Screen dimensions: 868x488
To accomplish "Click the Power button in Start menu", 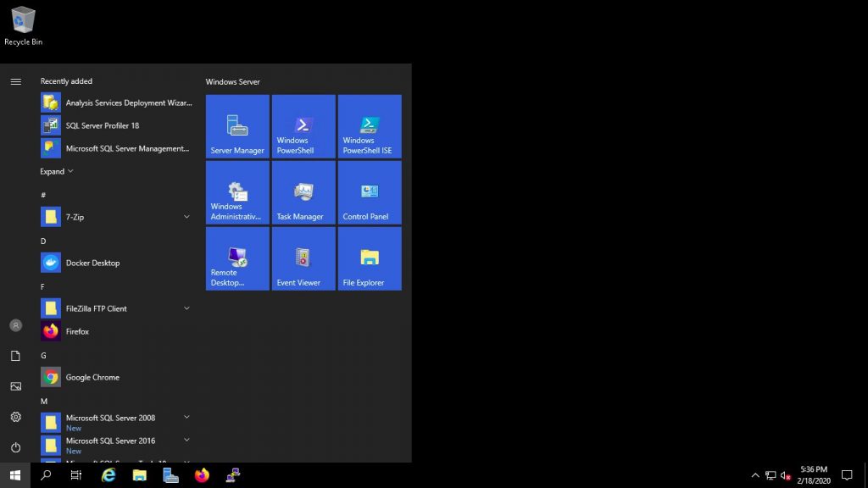I will (x=15, y=447).
